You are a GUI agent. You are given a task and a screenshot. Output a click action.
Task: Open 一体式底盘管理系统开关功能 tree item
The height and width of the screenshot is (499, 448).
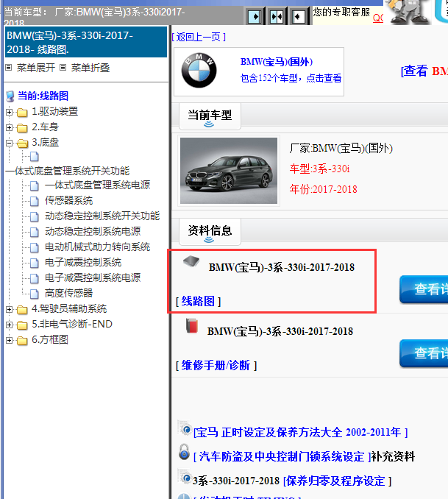[68, 171]
